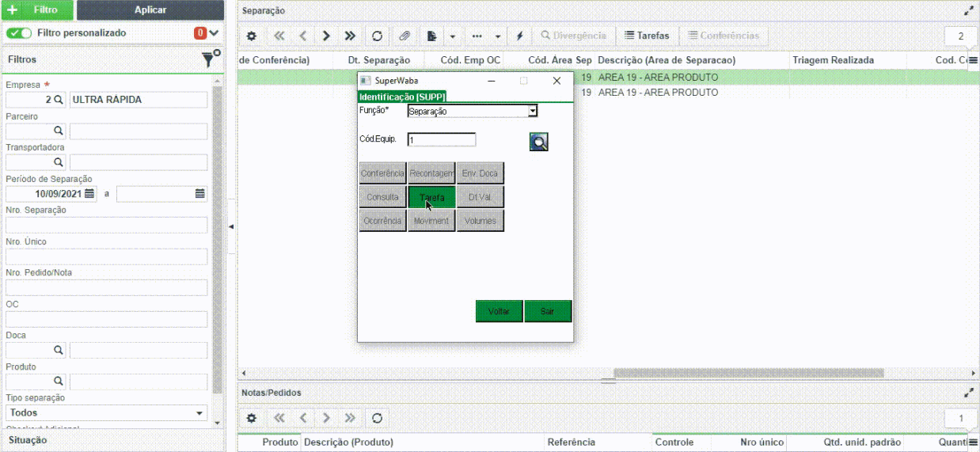Click the Aplicar button
The width and height of the screenshot is (980, 452).
150,10
